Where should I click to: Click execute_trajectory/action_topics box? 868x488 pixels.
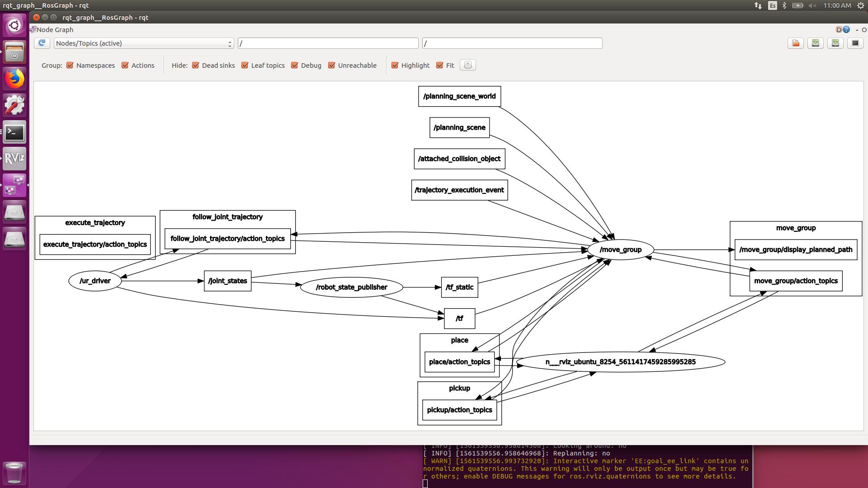pyautogui.click(x=95, y=244)
